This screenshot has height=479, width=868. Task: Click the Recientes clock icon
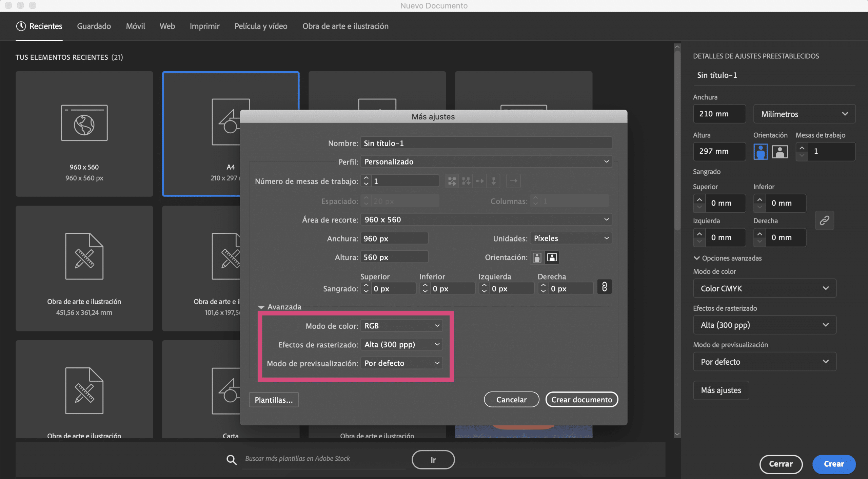pos(21,26)
